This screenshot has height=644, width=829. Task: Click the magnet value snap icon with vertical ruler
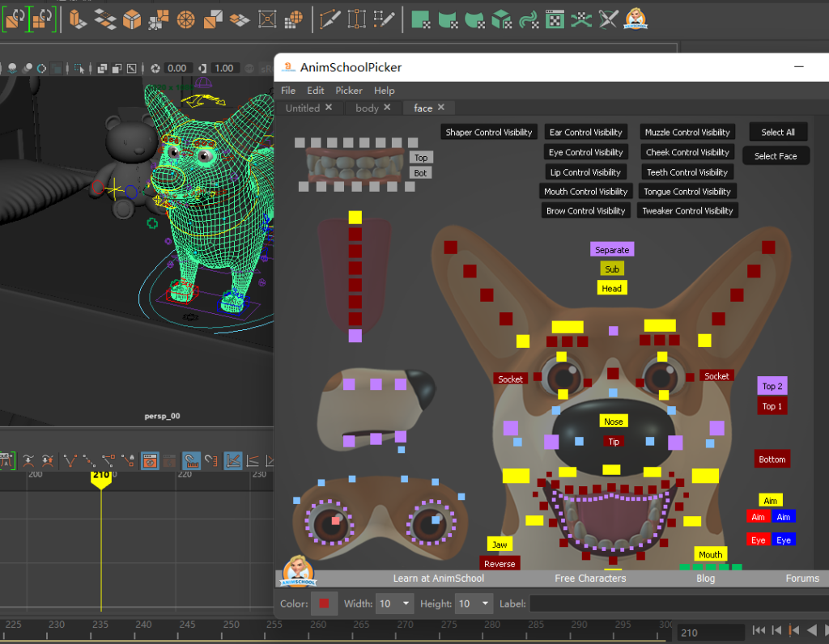point(211,460)
